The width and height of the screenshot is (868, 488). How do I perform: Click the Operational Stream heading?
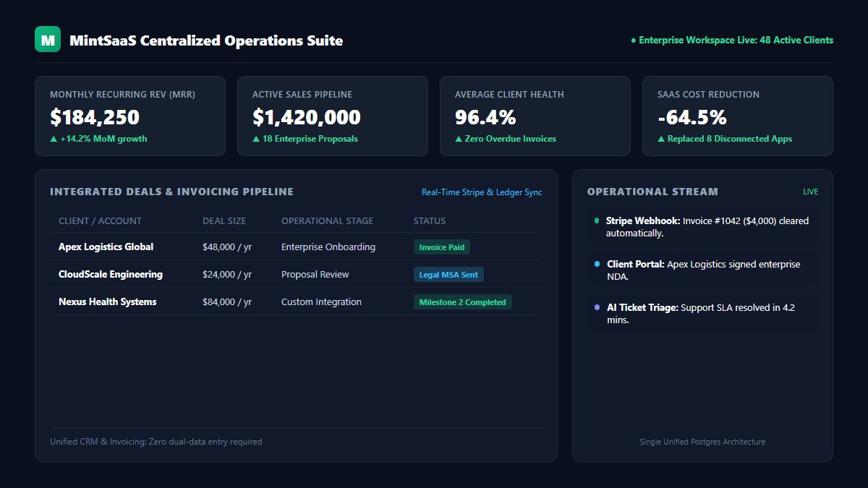(x=652, y=192)
